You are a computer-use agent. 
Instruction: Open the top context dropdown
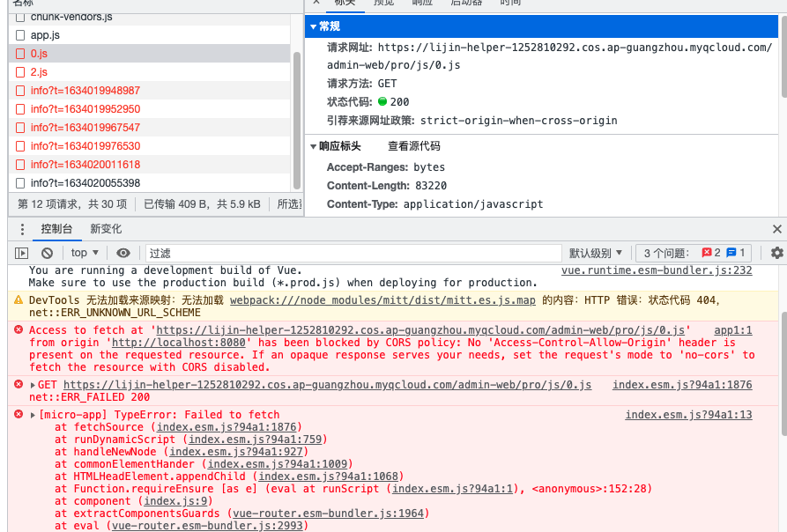[85, 253]
